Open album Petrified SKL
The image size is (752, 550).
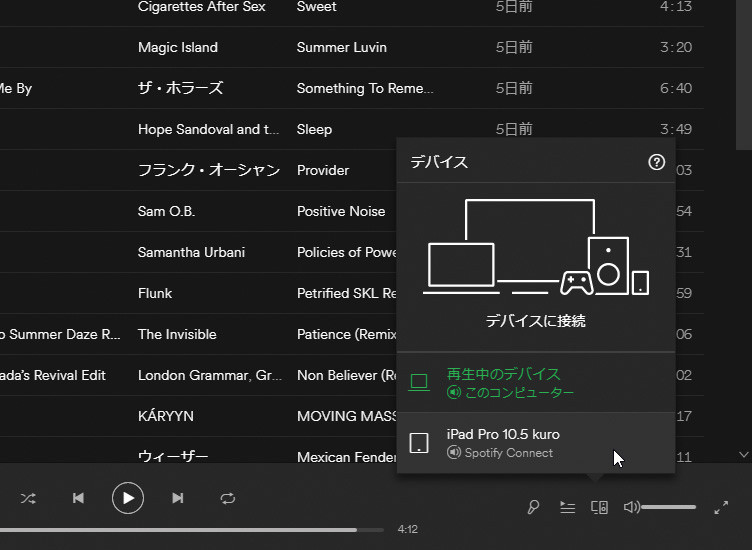(347, 293)
